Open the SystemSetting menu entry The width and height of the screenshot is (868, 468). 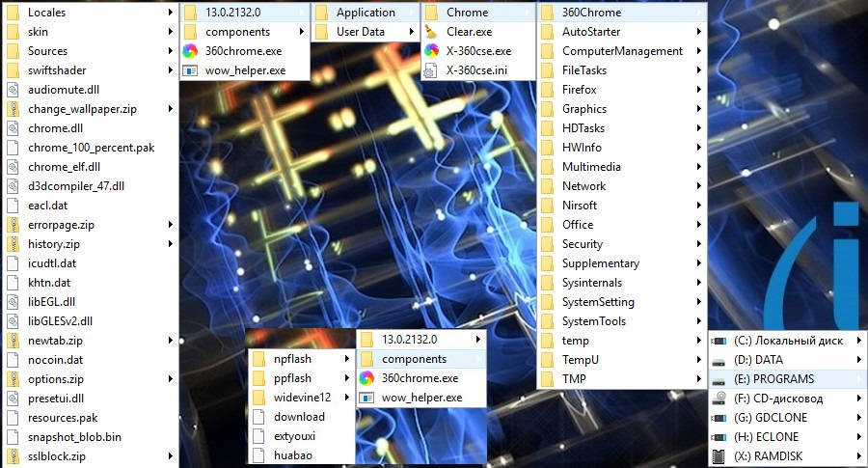pos(622,302)
